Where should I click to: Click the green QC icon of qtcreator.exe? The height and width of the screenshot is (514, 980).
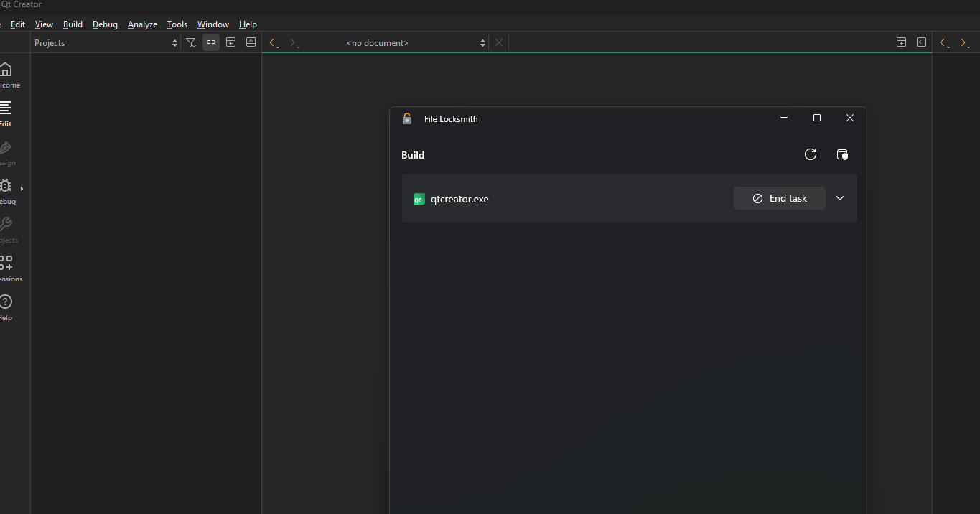tap(419, 199)
